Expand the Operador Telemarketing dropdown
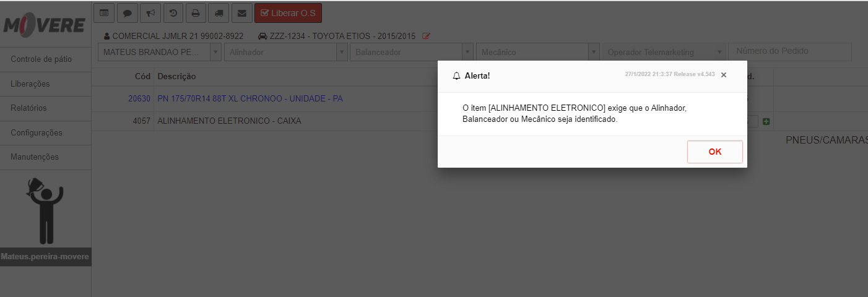The height and width of the screenshot is (297, 868). click(664, 52)
